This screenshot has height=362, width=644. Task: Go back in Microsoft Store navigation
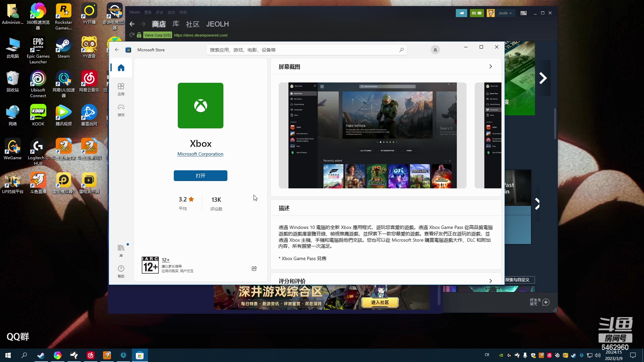[x=117, y=50]
